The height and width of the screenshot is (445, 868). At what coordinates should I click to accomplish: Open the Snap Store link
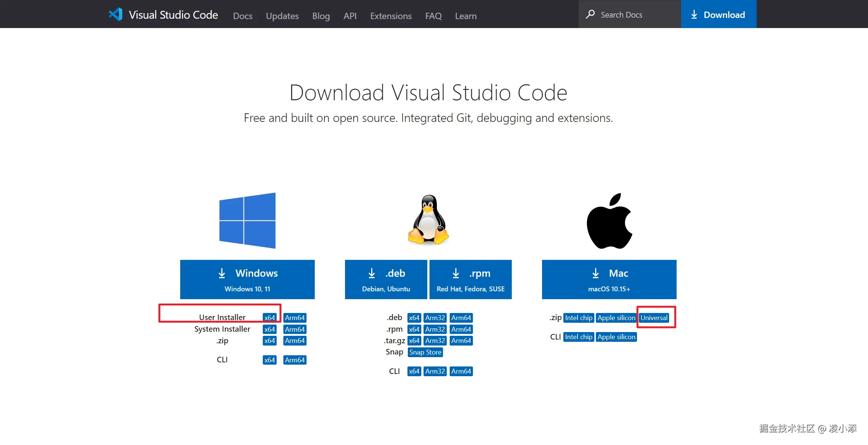point(425,352)
